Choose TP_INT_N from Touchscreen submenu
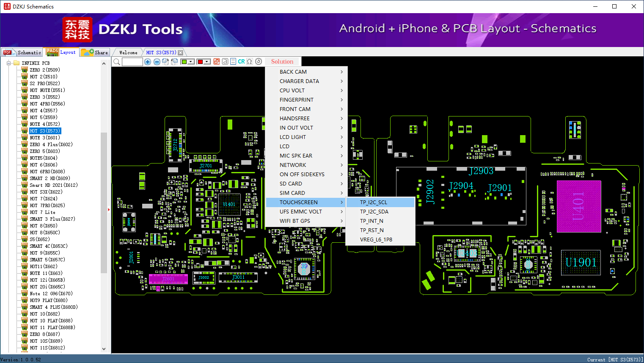This screenshot has height=363, width=644. [380, 221]
